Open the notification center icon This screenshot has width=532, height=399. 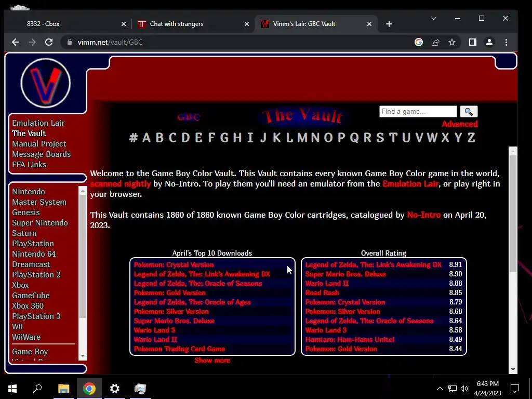pyautogui.click(x=515, y=389)
